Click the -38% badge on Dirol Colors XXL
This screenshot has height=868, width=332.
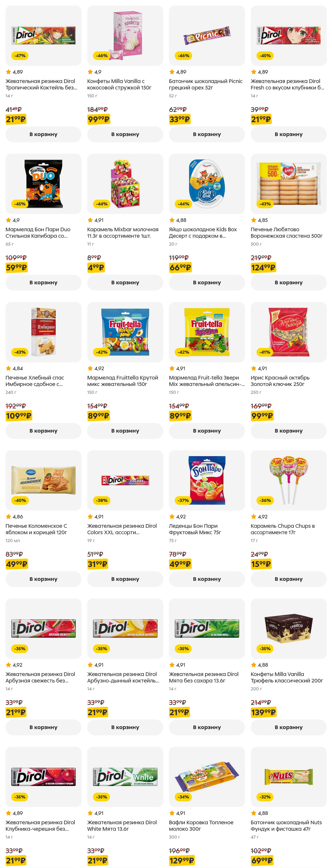point(102,500)
